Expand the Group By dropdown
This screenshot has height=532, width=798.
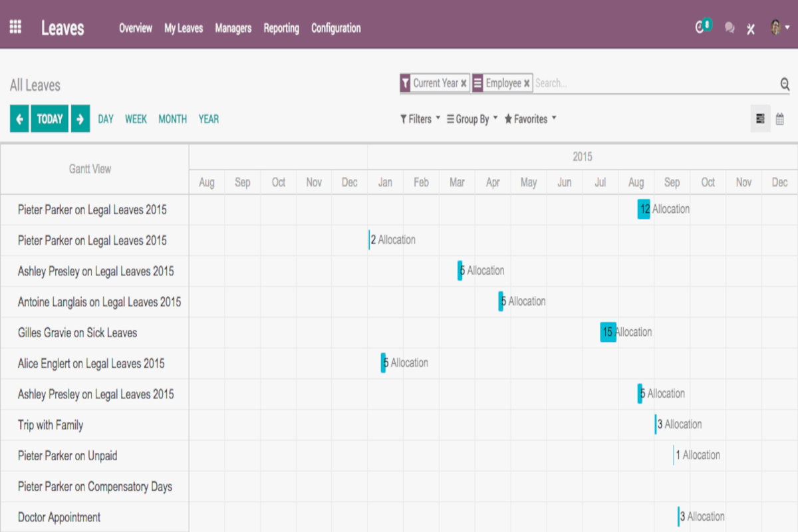pyautogui.click(x=472, y=119)
